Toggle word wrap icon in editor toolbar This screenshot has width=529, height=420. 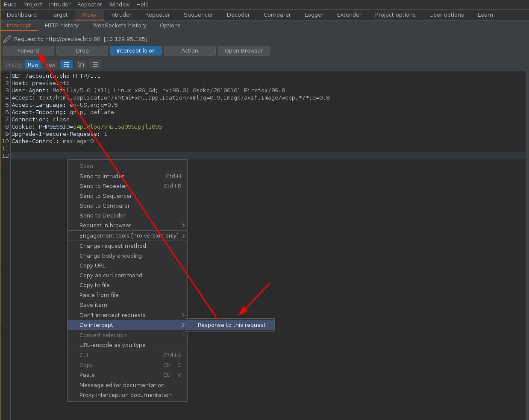(66, 65)
